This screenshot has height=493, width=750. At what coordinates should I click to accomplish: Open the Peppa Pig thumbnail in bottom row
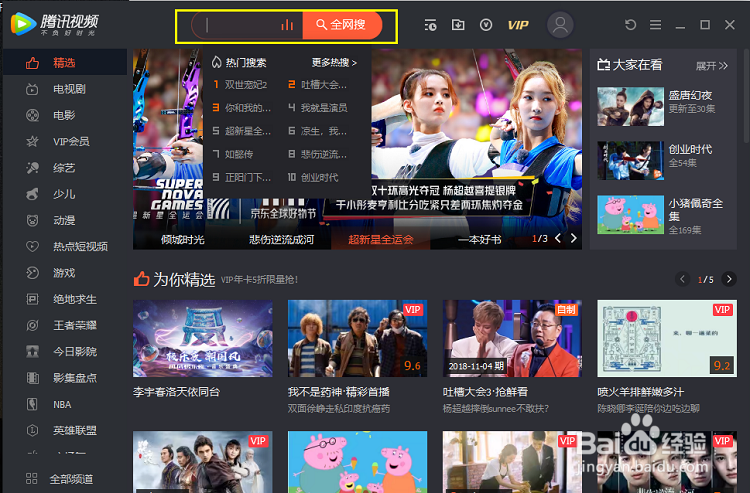pyautogui.click(x=357, y=462)
